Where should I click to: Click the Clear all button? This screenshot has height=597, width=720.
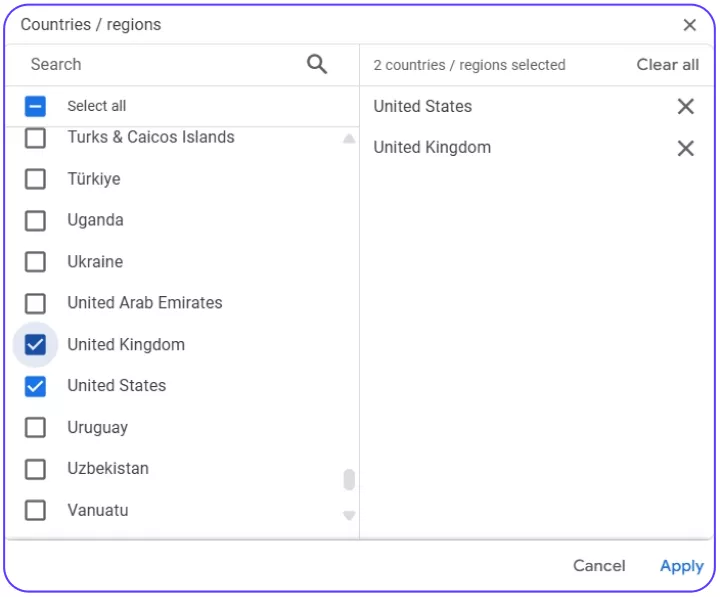point(668,65)
